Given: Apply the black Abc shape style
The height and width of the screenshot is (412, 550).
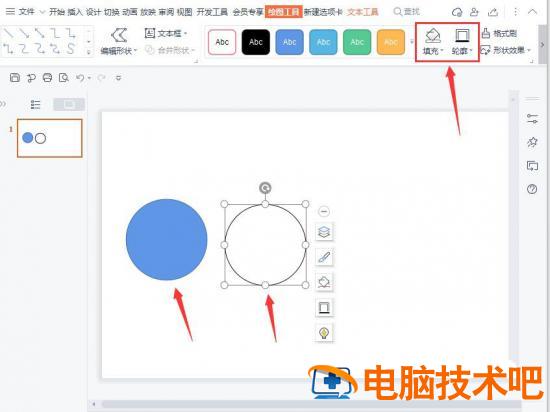Looking at the screenshot, I should click(256, 42).
